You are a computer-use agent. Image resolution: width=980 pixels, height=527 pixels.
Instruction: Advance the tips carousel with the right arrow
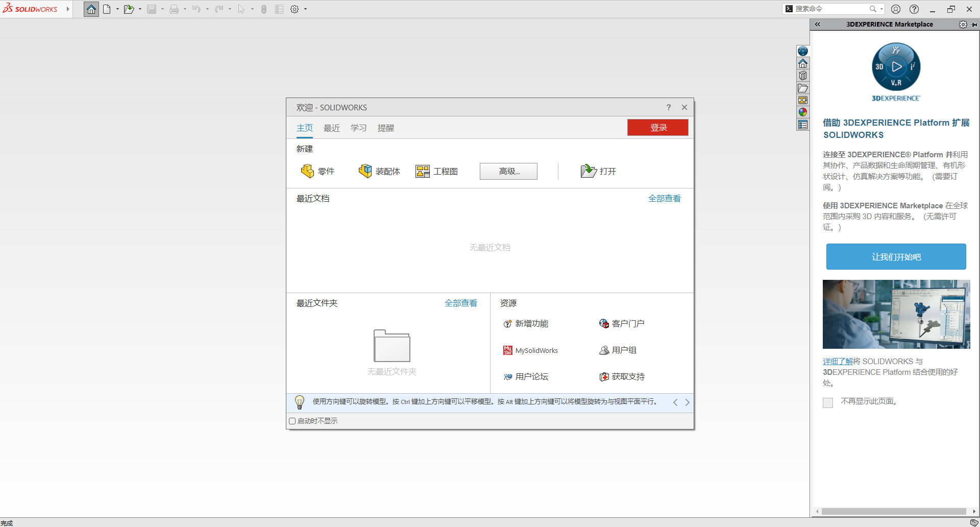687,402
